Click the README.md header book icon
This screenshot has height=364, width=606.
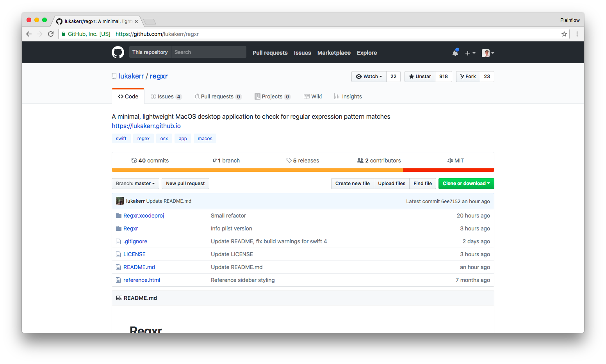119,298
